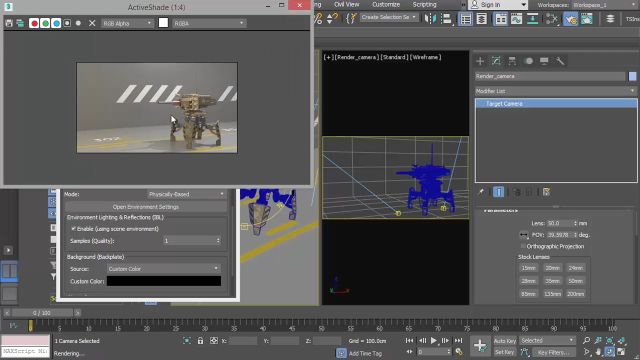The image size is (640, 360).
Task: Click the Pin Stack icon
Action: pyautogui.click(x=481, y=192)
